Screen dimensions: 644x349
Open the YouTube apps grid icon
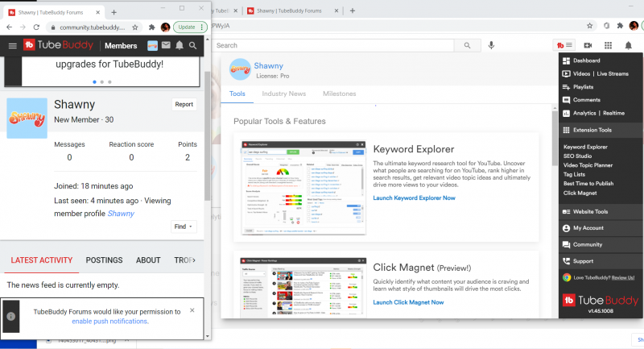click(x=608, y=45)
